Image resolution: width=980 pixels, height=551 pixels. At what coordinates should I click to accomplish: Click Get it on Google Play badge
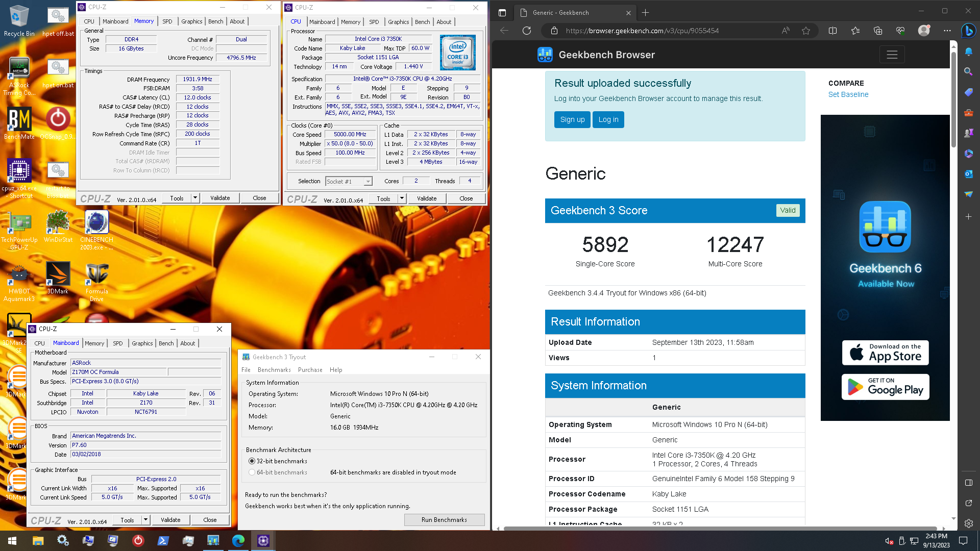tap(885, 387)
